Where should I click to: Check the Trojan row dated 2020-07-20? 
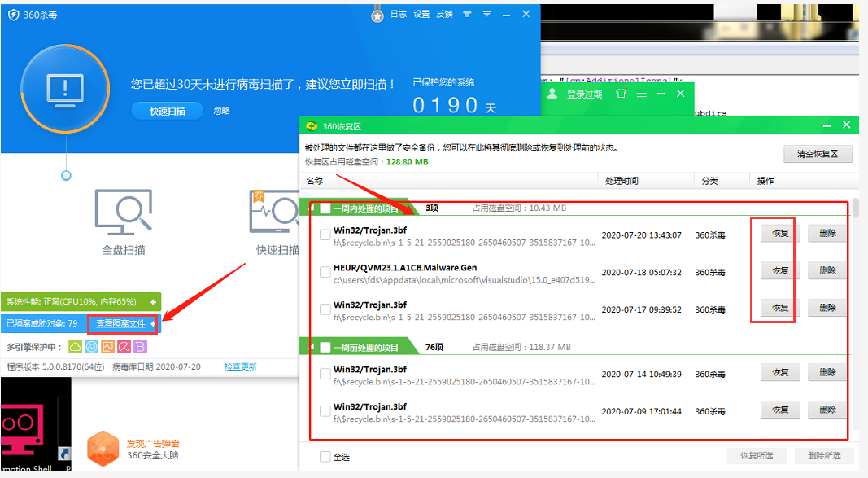325,235
